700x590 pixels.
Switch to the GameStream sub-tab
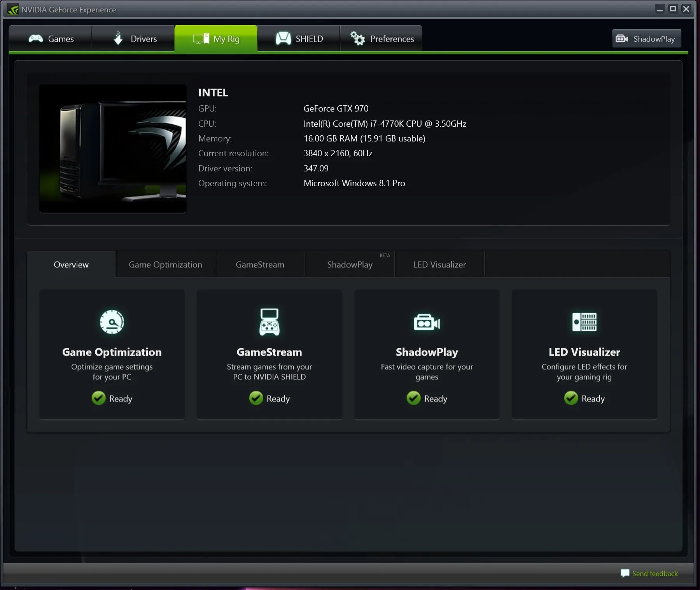tap(260, 264)
